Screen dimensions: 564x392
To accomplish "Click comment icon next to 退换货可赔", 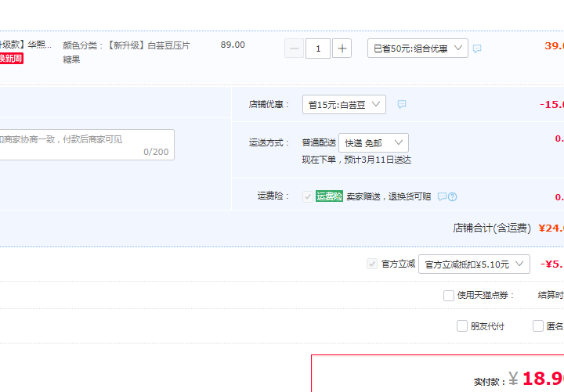I will 442,196.
